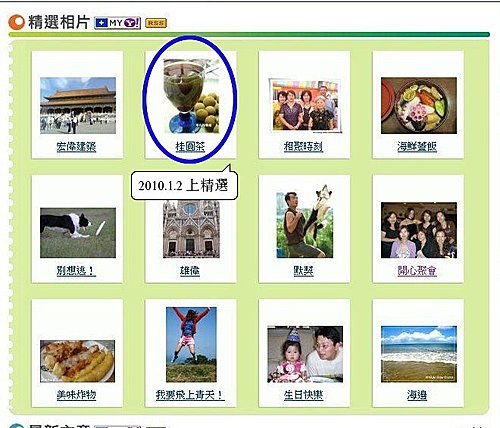Click the 雄偉 caption link
The height and width of the screenshot is (428, 500).
pyautogui.click(x=190, y=271)
